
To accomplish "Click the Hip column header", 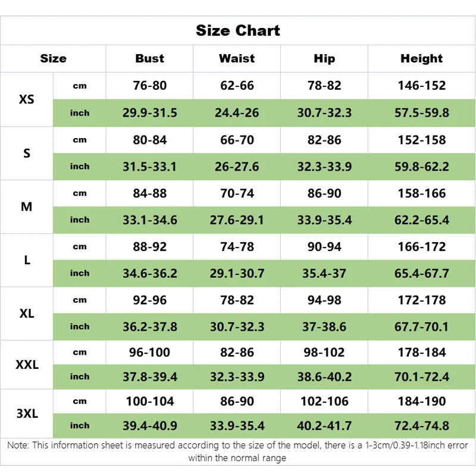I will point(324,58).
